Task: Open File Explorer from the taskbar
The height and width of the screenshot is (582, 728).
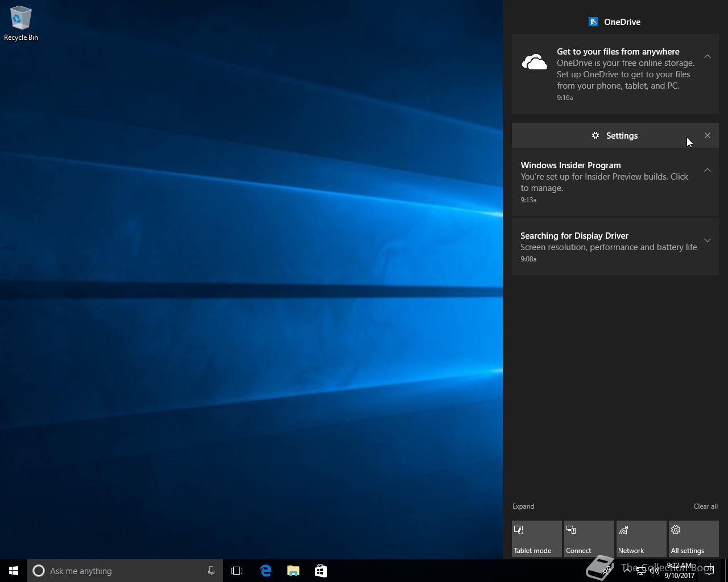Action: [293, 571]
